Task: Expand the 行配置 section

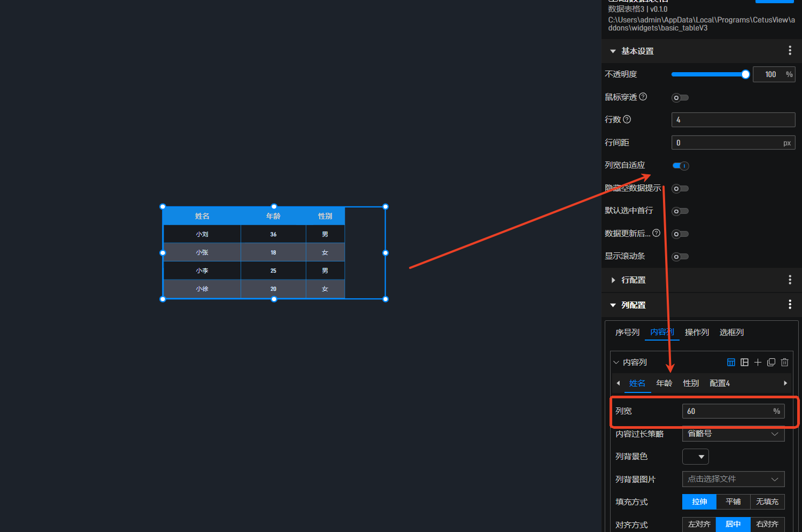Action: pyautogui.click(x=613, y=280)
